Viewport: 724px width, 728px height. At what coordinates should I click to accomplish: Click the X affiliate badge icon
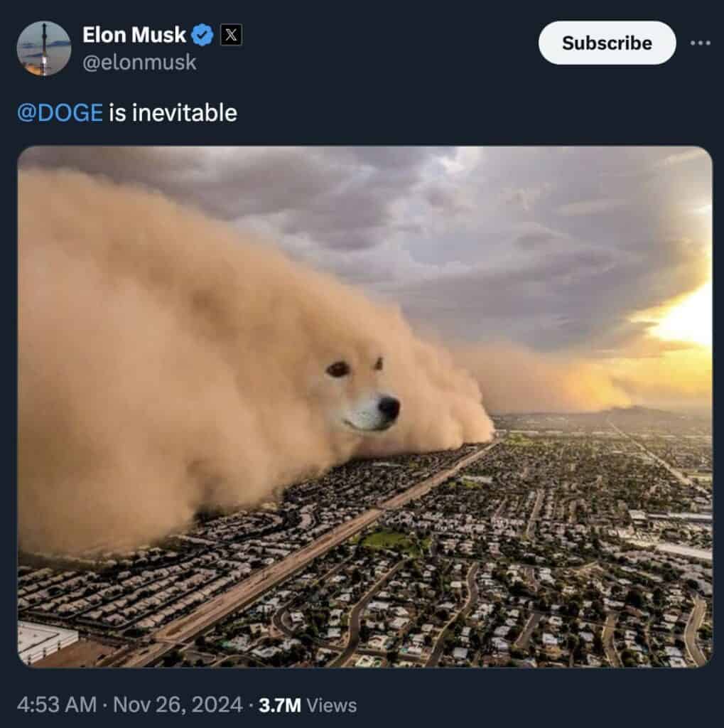coord(231,35)
